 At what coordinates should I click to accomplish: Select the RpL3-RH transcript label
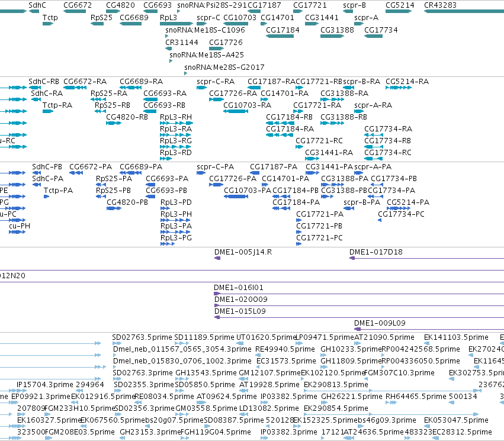coord(176,117)
